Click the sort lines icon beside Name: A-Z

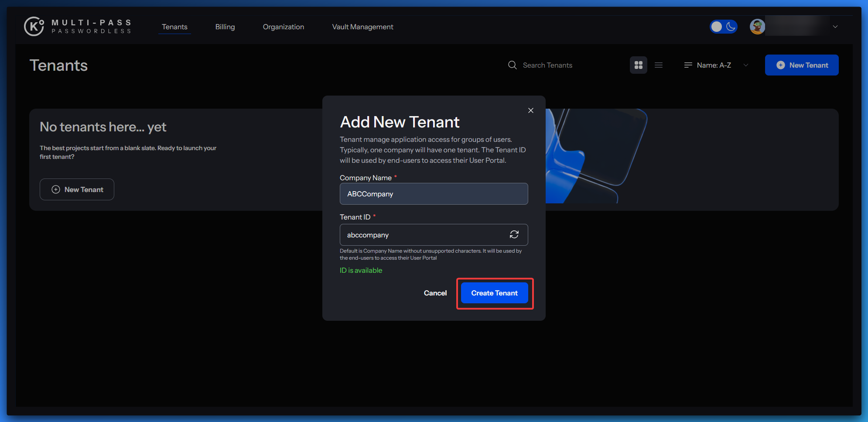[688, 65]
